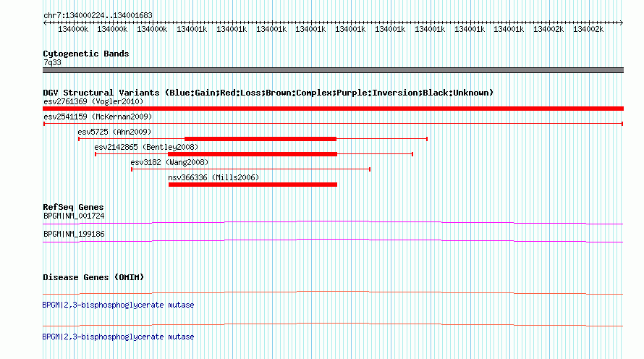Click the thick red esv2761369 variant bar
Screen dimensions: 644x359
(333, 109)
